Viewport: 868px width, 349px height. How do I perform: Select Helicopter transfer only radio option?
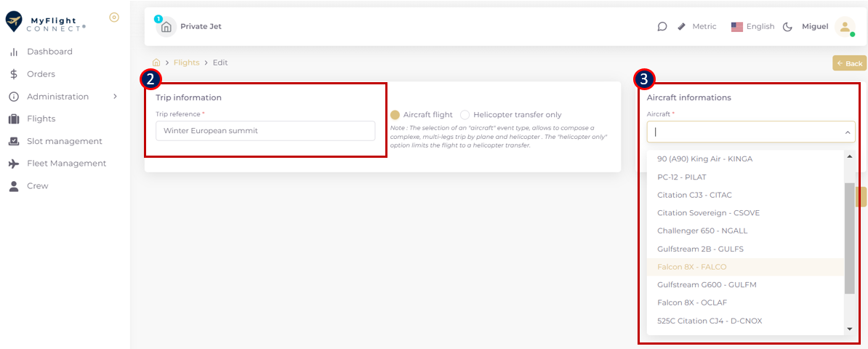click(x=465, y=115)
